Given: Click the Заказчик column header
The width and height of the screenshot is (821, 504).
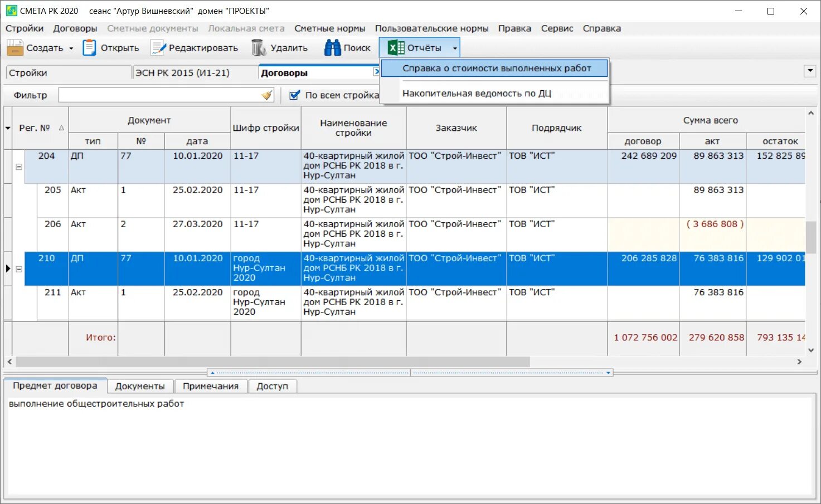Looking at the screenshot, I should pyautogui.click(x=456, y=128).
